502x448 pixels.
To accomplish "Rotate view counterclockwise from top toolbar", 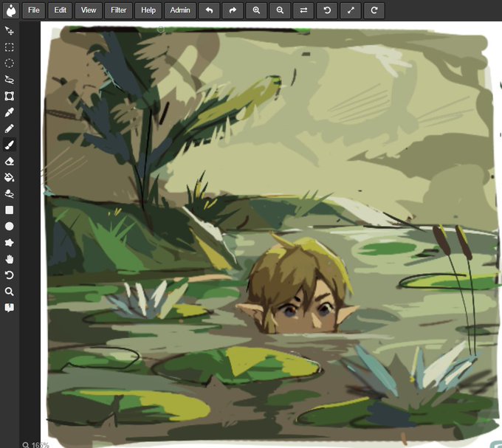I will (x=327, y=10).
